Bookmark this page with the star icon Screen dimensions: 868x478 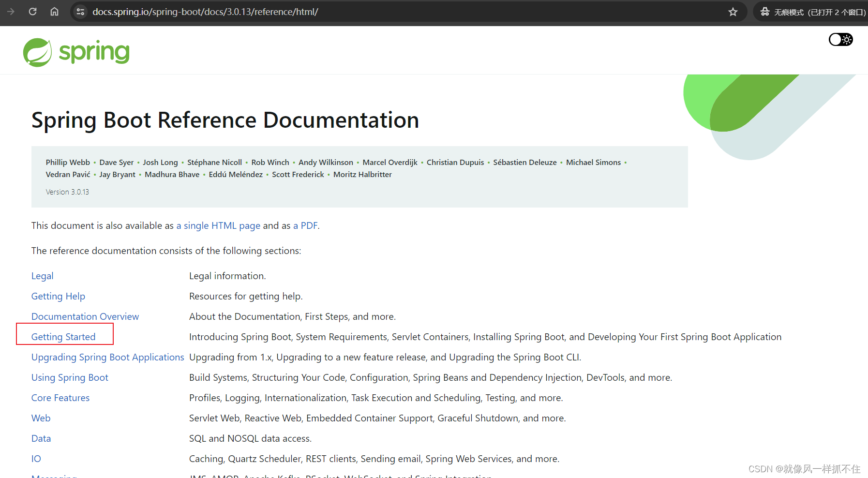click(733, 12)
